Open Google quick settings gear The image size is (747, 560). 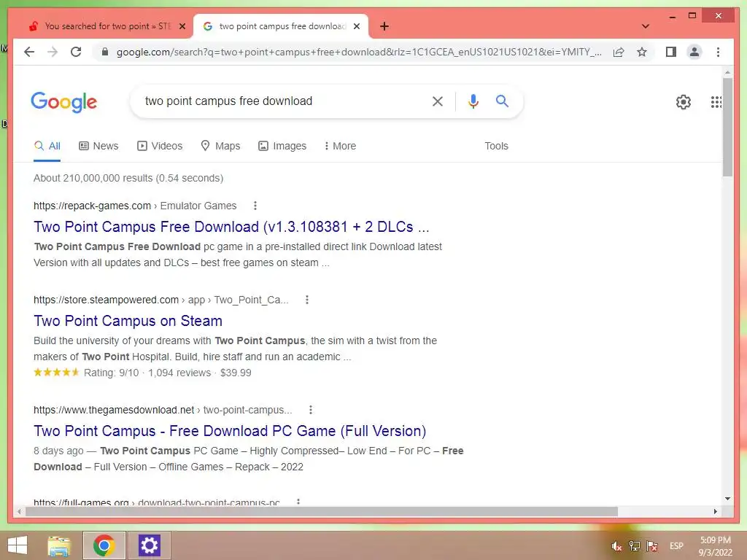[683, 102]
